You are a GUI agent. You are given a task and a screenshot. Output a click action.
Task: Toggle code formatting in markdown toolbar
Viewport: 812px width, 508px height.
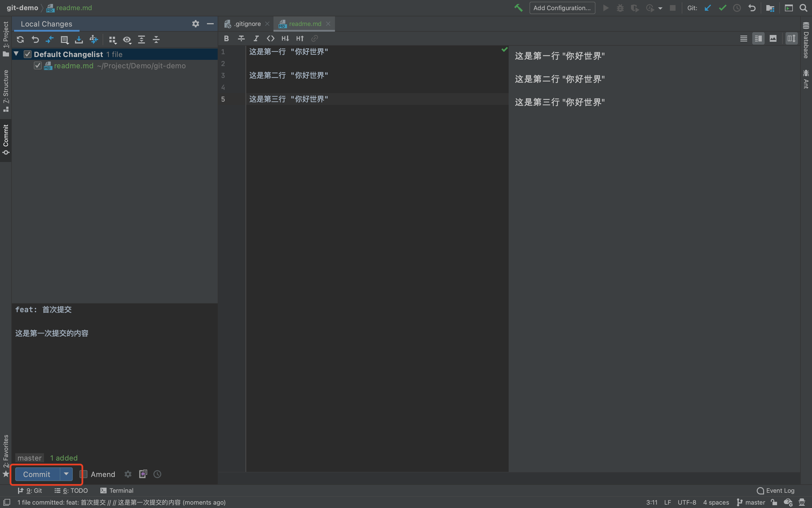(270, 39)
